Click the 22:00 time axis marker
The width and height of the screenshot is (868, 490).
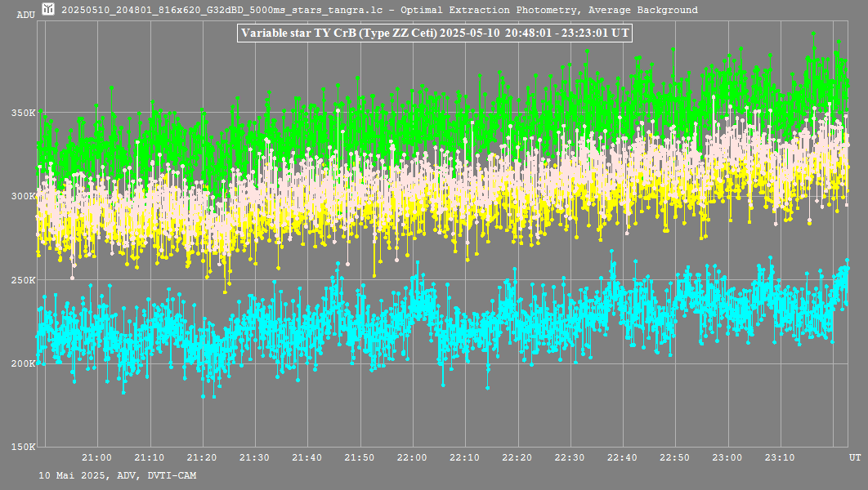(412, 457)
